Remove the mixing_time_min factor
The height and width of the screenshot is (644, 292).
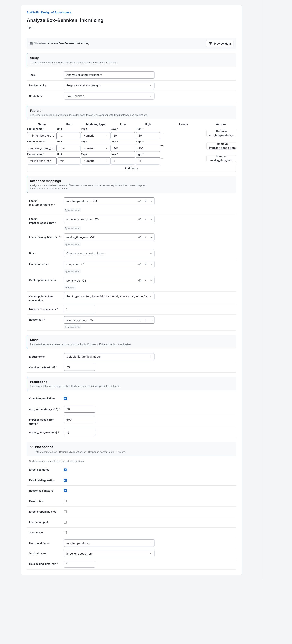pyautogui.click(x=221, y=158)
